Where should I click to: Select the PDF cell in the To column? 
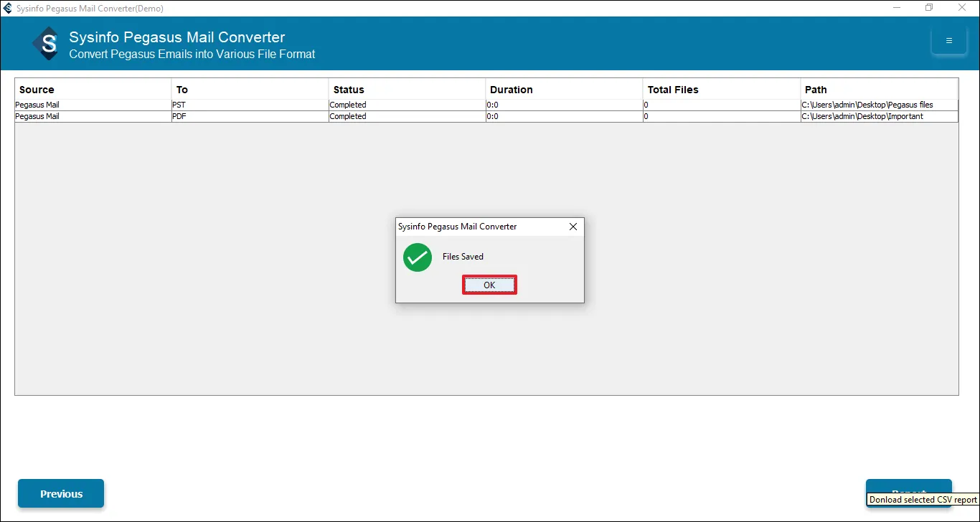[250, 117]
